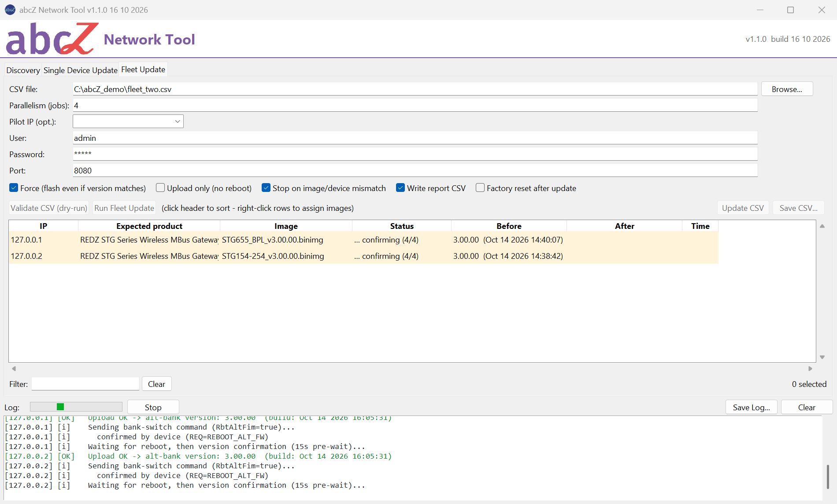
Task: Click Run Fleet Update button
Action: tap(124, 208)
